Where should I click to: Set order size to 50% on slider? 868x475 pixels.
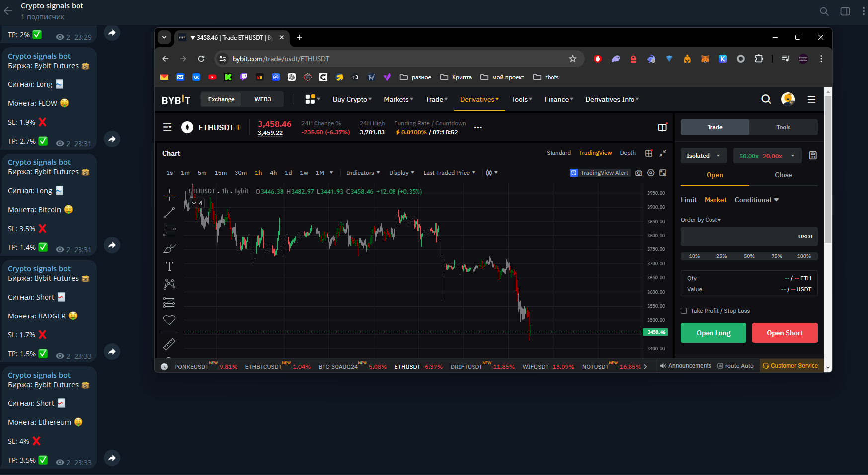click(x=749, y=256)
